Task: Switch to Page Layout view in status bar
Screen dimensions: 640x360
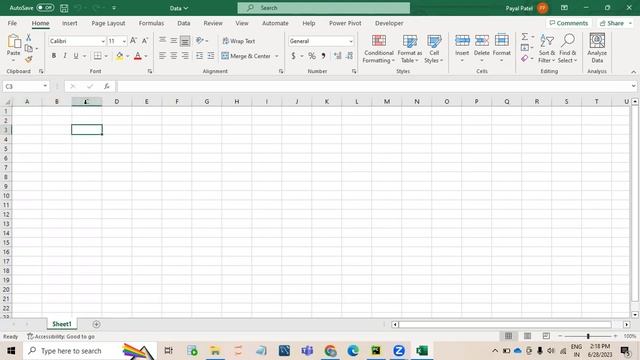Action: click(527, 336)
